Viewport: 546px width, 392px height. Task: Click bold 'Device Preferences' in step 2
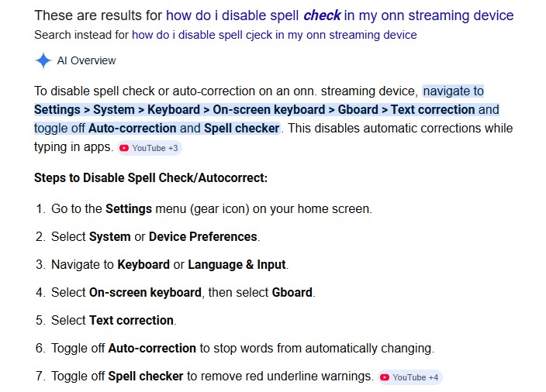(202, 236)
